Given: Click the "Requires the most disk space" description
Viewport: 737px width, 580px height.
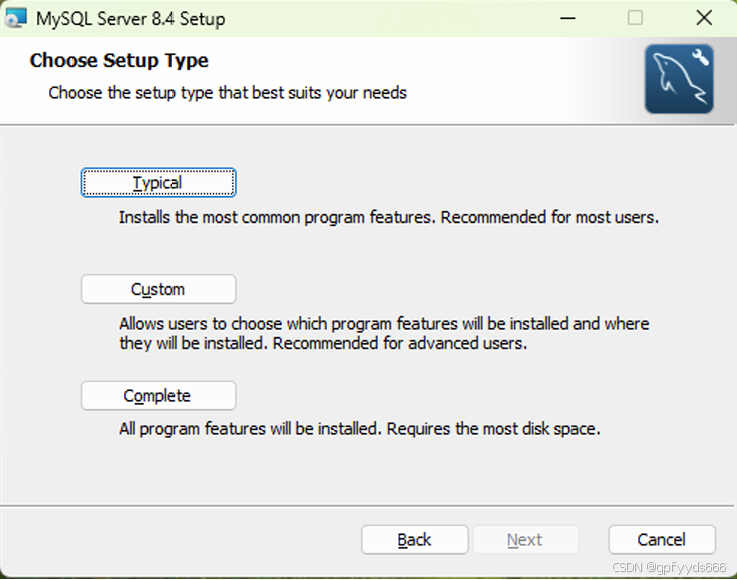Looking at the screenshot, I should pos(493,429).
